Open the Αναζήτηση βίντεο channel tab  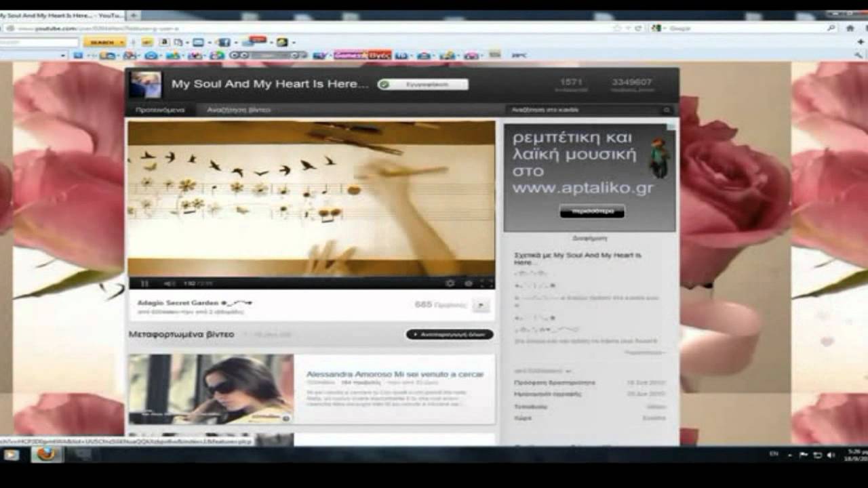(239, 110)
